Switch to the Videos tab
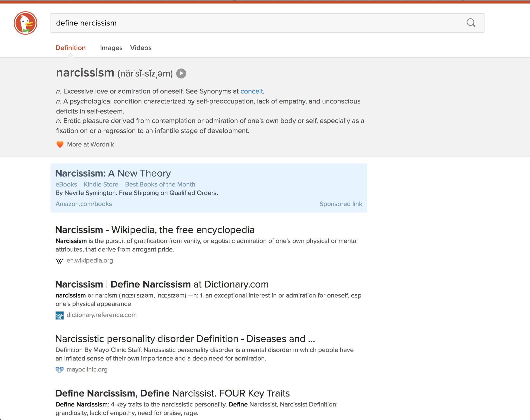 [x=141, y=48]
